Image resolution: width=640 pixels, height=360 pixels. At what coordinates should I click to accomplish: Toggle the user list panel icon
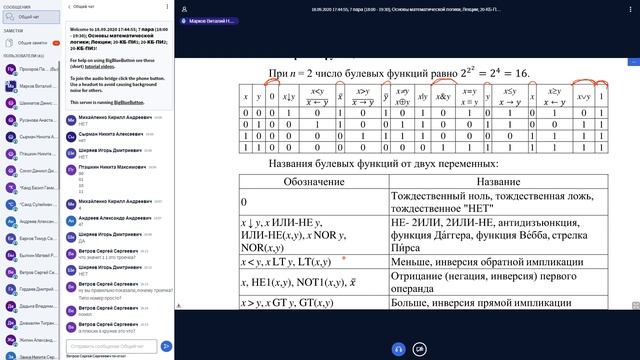click(x=184, y=9)
